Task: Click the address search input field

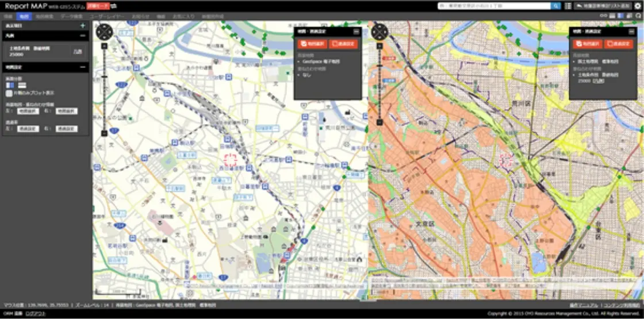Action: (493, 6)
